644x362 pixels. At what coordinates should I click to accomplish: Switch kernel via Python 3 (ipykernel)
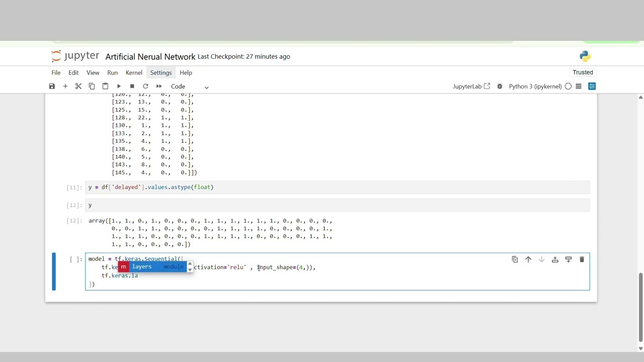(x=535, y=86)
